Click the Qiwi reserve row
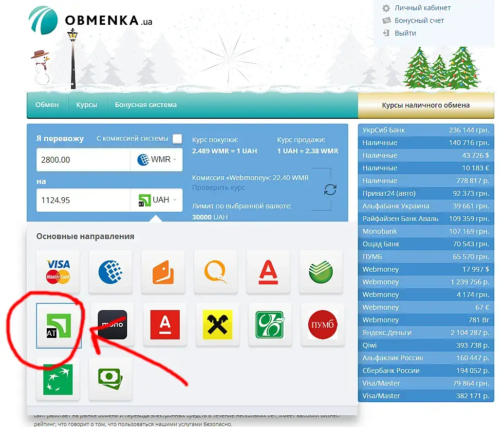 click(x=426, y=345)
